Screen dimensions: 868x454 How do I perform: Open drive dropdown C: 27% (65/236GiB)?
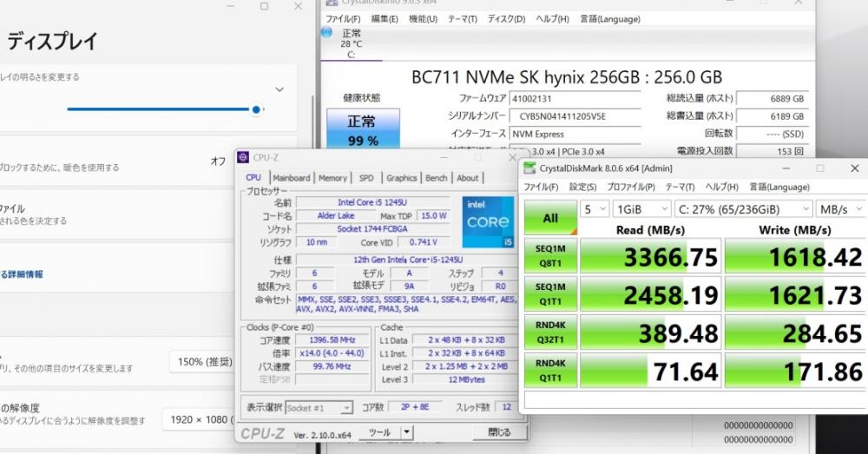(743, 209)
